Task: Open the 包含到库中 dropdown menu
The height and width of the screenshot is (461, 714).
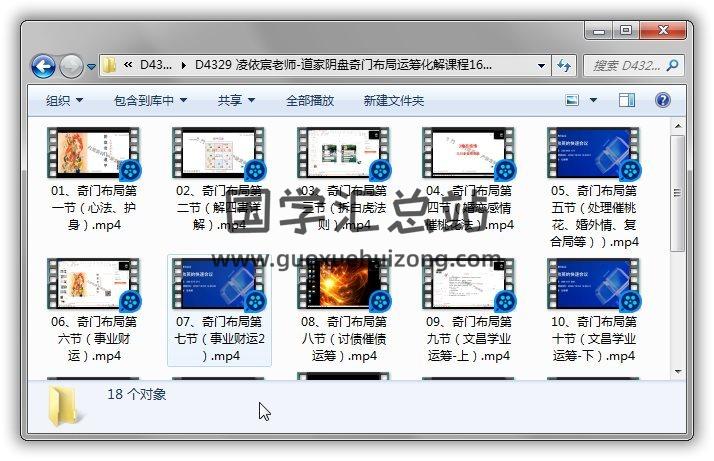Action: tap(150, 100)
